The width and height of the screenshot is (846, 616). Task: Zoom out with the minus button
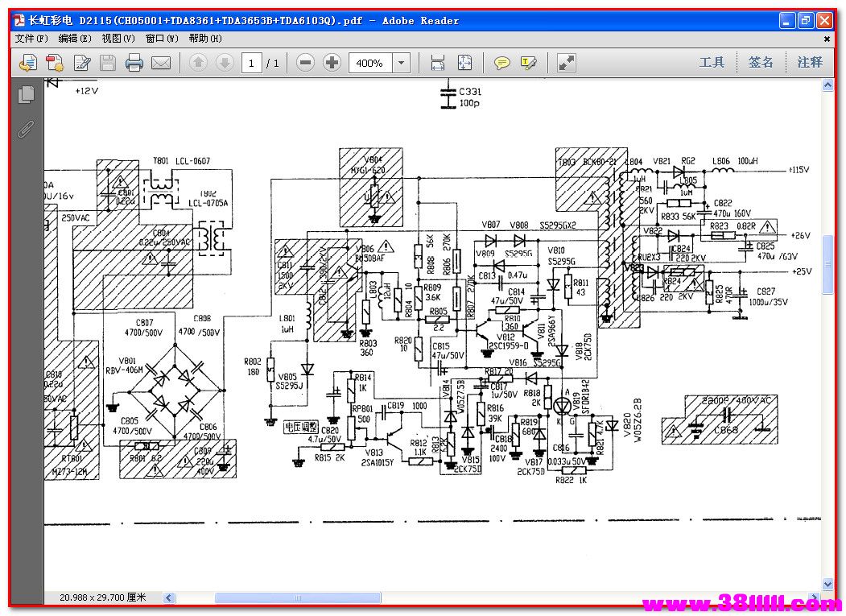point(305,63)
